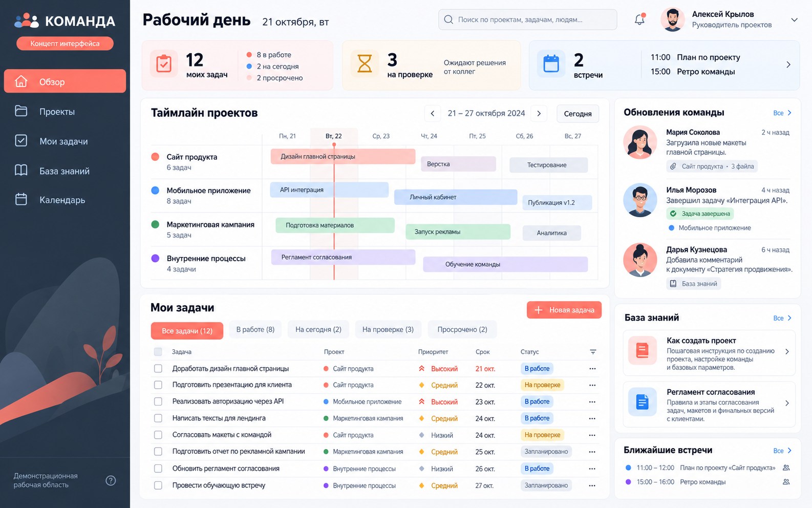Click the Дизайн главной страницы timeline bar
The width and height of the screenshot is (812, 508).
point(343,157)
